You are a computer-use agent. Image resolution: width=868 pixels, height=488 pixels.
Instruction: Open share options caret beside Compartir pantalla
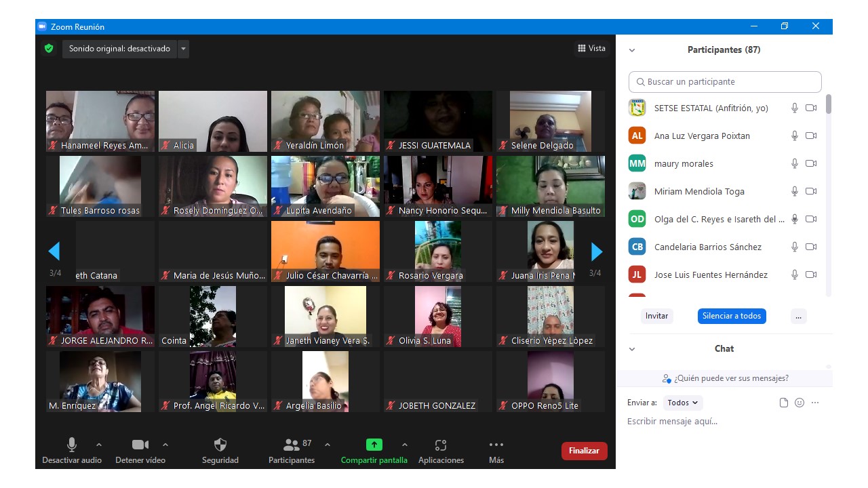405,445
